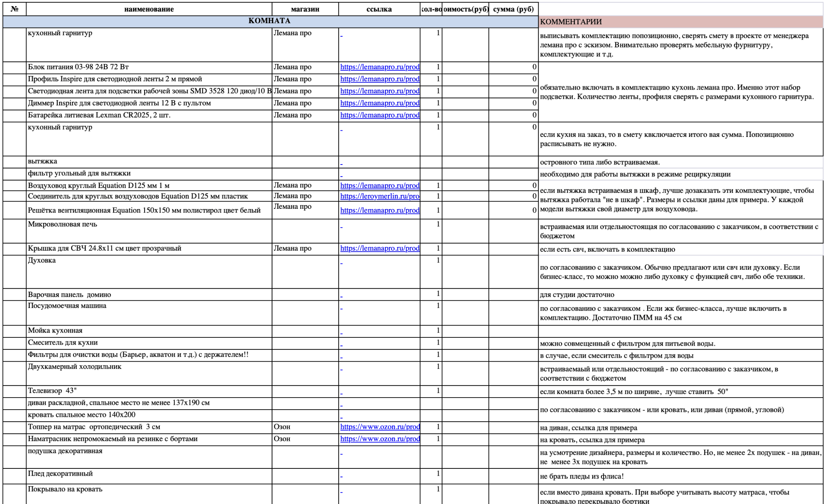Select the сумма (руб) column header
829x504 pixels.
[x=513, y=9]
